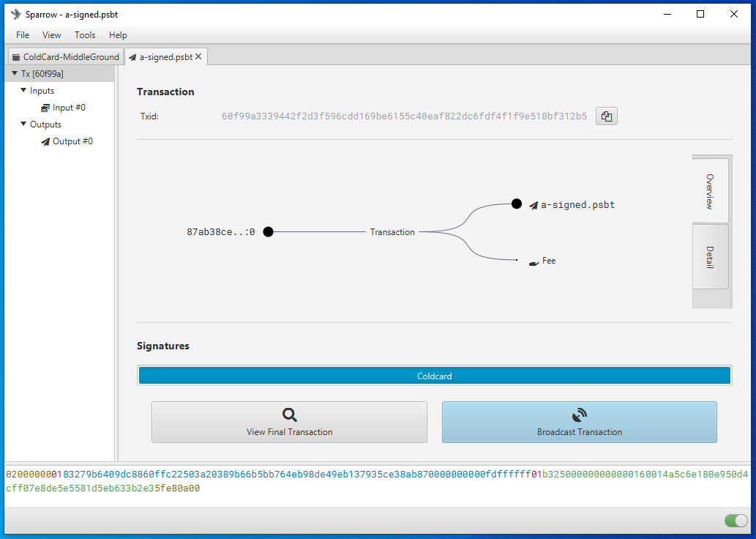
Task: Select the Inputs tree label
Action: pos(42,91)
